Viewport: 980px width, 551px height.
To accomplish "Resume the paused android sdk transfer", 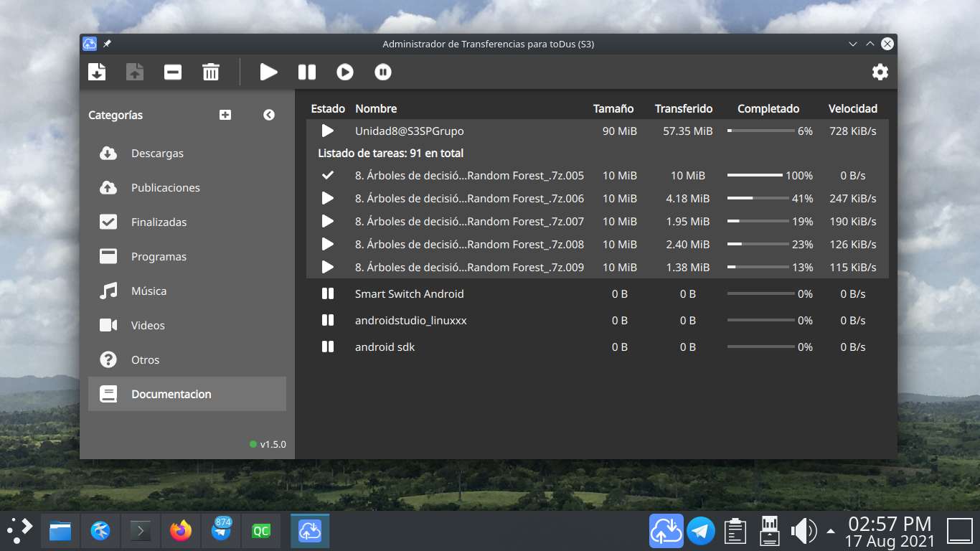I will click(328, 347).
